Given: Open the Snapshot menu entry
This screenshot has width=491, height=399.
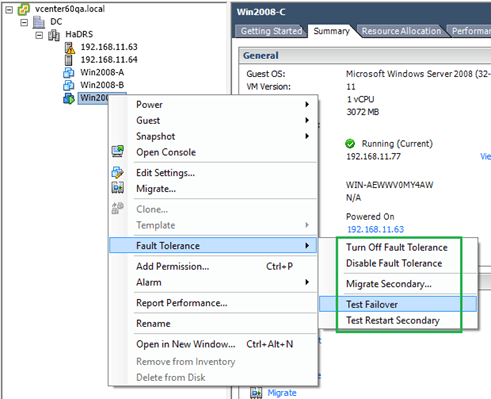Looking at the screenshot, I should click(x=213, y=136).
